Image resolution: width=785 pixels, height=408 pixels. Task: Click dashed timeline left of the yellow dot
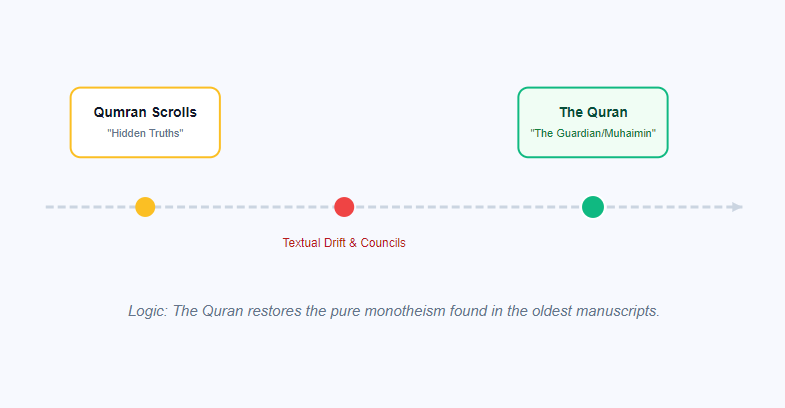[x=90, y=207]
